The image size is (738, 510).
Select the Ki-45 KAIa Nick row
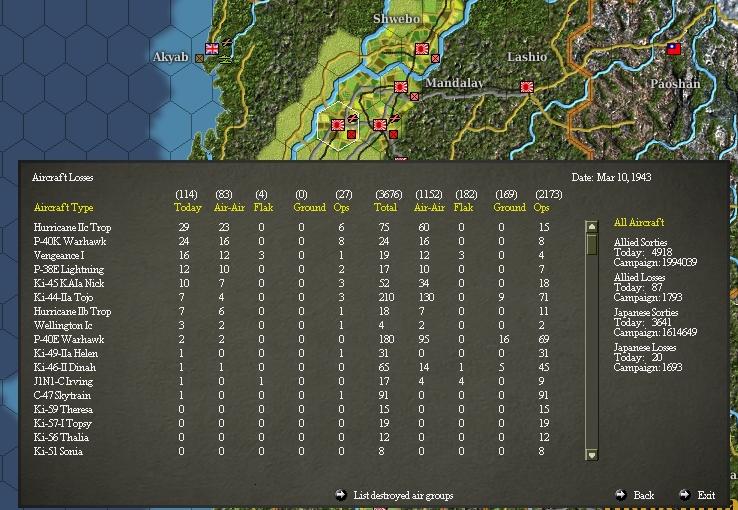point(291,283)
